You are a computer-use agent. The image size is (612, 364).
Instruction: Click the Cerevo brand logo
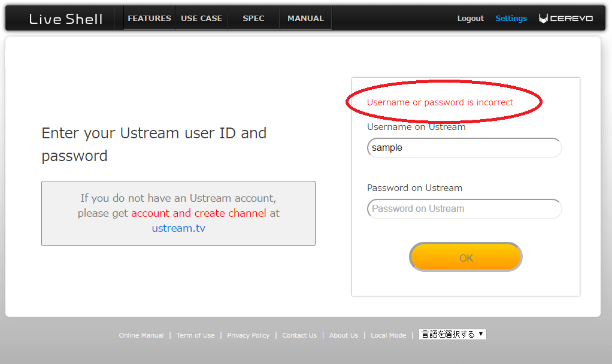(x=565, y=19)
